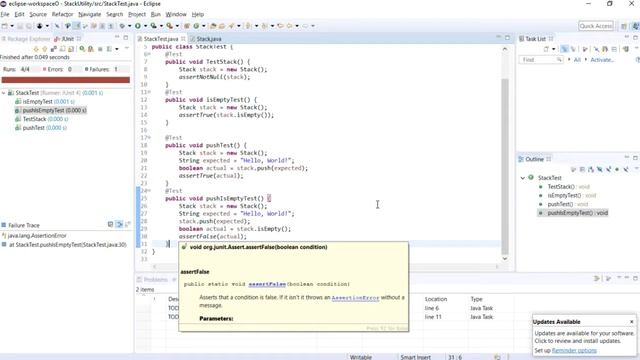This screenshot has width=640, height=360.
Task: Toggle Hide Static members in the Outline toolbar
Action: 608,169
